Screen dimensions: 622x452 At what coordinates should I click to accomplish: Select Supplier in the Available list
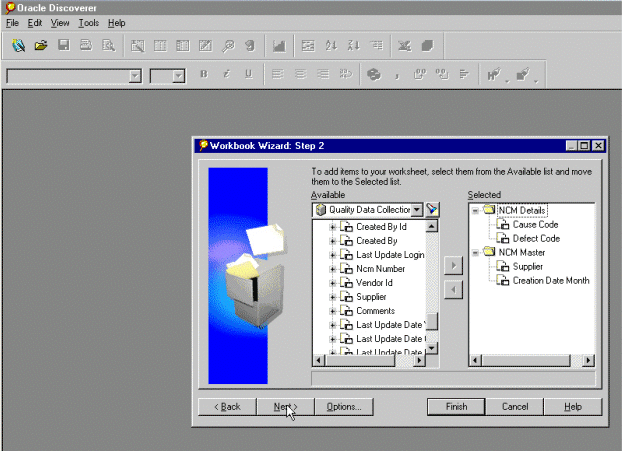tap(371, 297)
